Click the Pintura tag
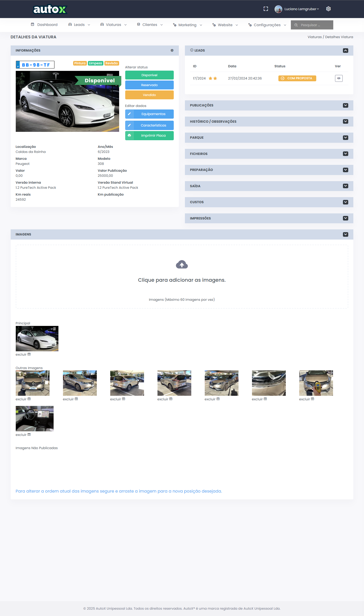The height and width of the screenshot is (616, 364). click(80, 63)
